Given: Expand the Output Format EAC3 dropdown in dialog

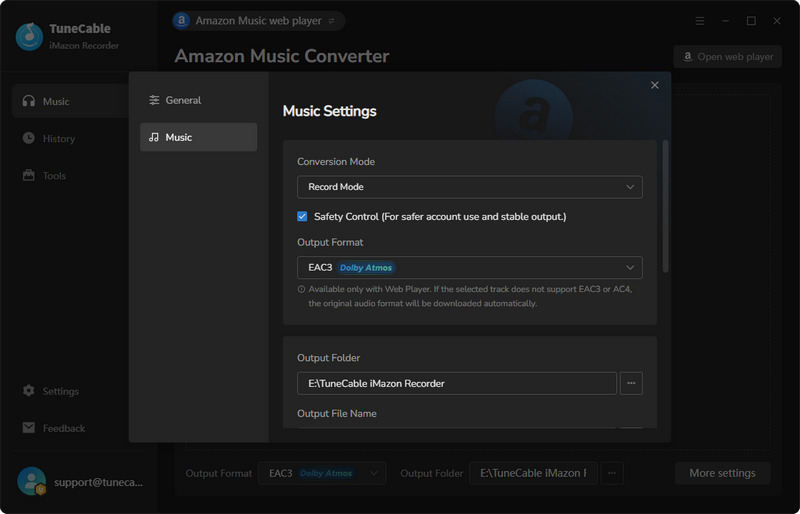Looking at the screenshot, I should pyautogui.click(x=469, y=267).
